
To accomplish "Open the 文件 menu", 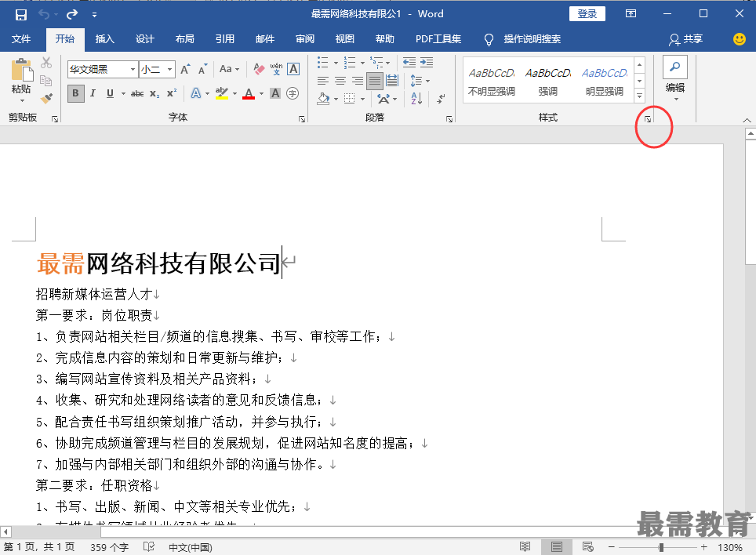I will [x=21, y=39].
